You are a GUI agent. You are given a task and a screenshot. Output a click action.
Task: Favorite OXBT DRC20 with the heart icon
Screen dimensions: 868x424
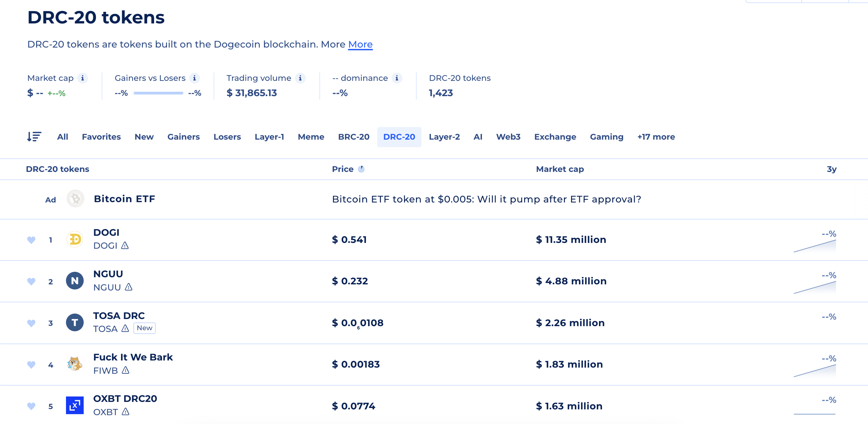[31, 406]
